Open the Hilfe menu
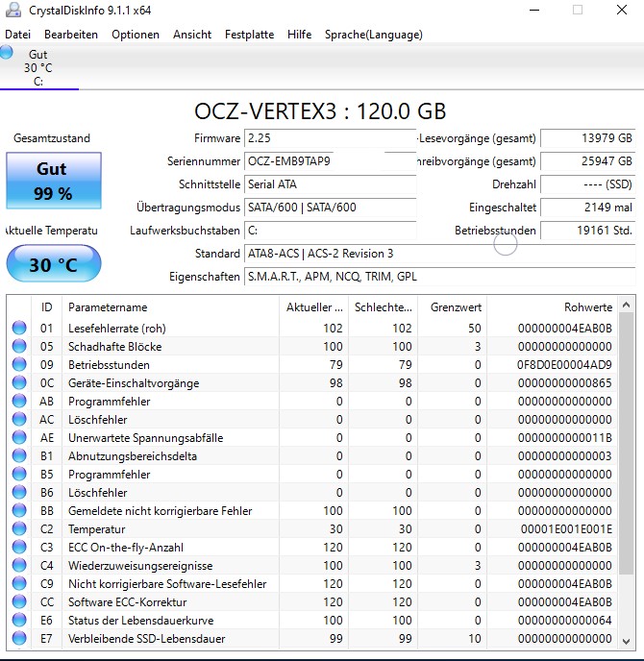The width and height of the screenshot is (644, 661). pyautogui.click(x=300, y=35)
